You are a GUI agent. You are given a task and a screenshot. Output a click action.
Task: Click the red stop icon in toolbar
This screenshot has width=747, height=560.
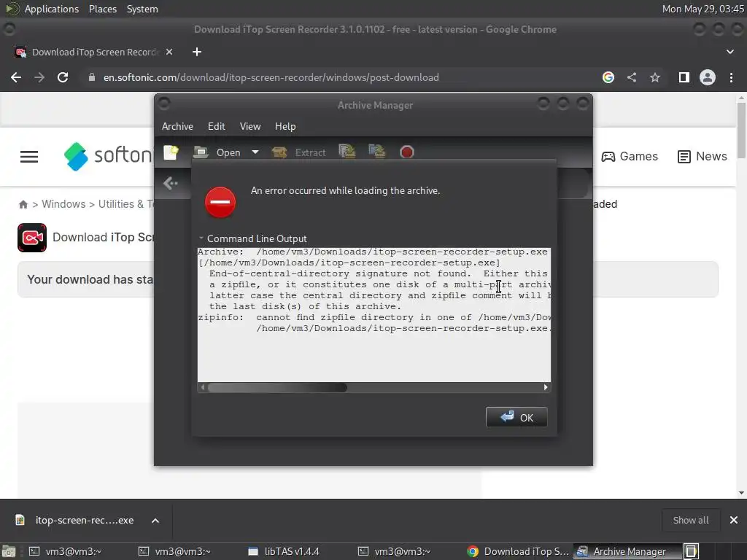(407, 152)
